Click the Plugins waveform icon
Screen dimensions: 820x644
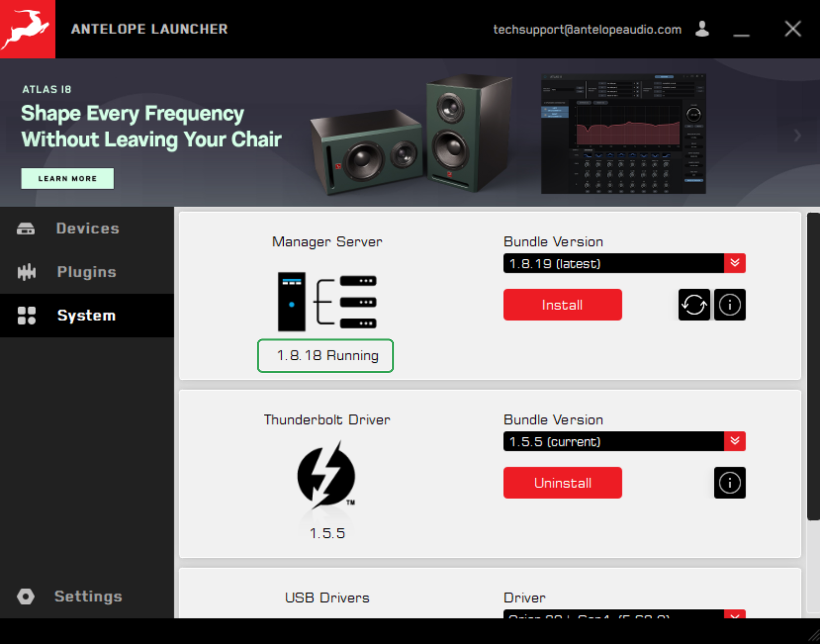coord(26,272)
